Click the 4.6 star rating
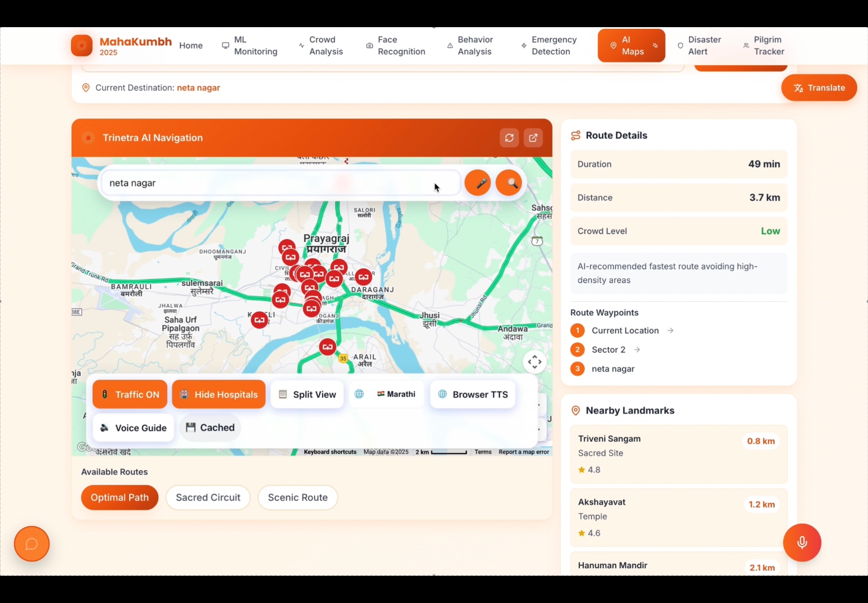The width and height of the screenshot is (868, 603). (589, 533)
